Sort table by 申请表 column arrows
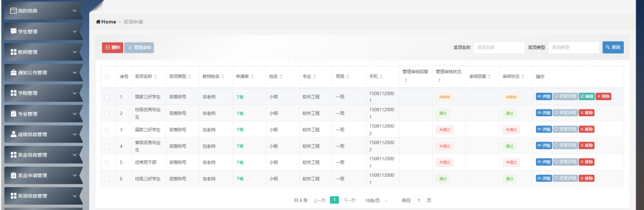644x210 pixels. click(x=252, y=77)
